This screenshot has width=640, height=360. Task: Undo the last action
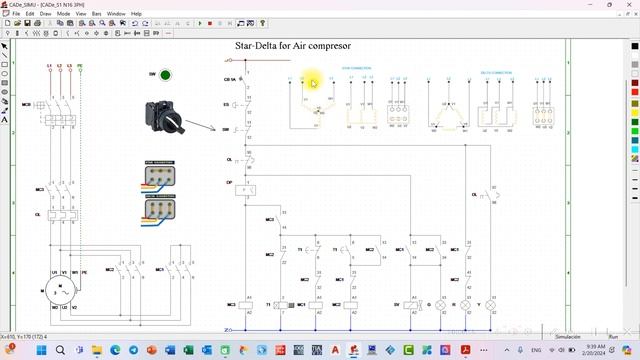point(135,23)
